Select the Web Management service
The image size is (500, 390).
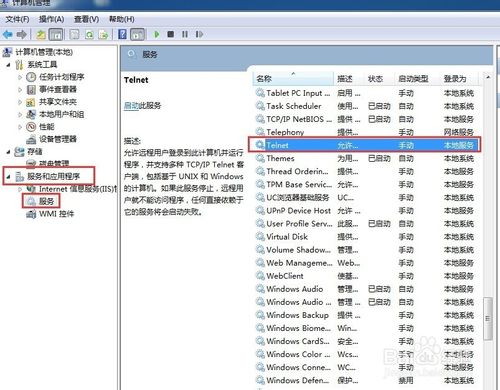click(366, 263)
